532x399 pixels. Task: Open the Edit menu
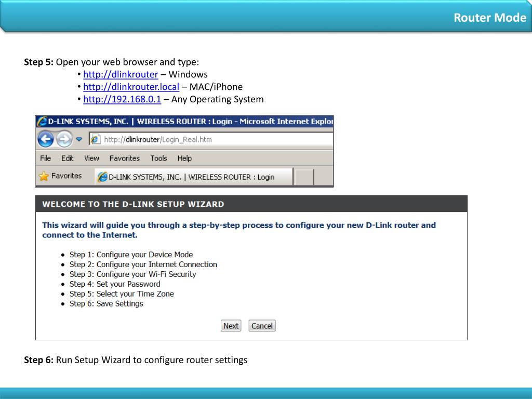(x=67, y=158)
